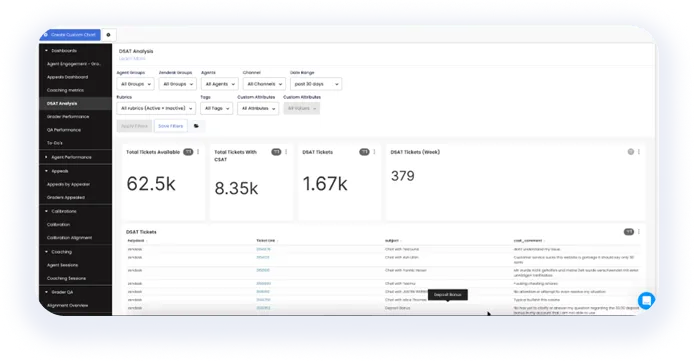Open the All Agents dropdown
The image size is (694, 361).
point(220,84)
